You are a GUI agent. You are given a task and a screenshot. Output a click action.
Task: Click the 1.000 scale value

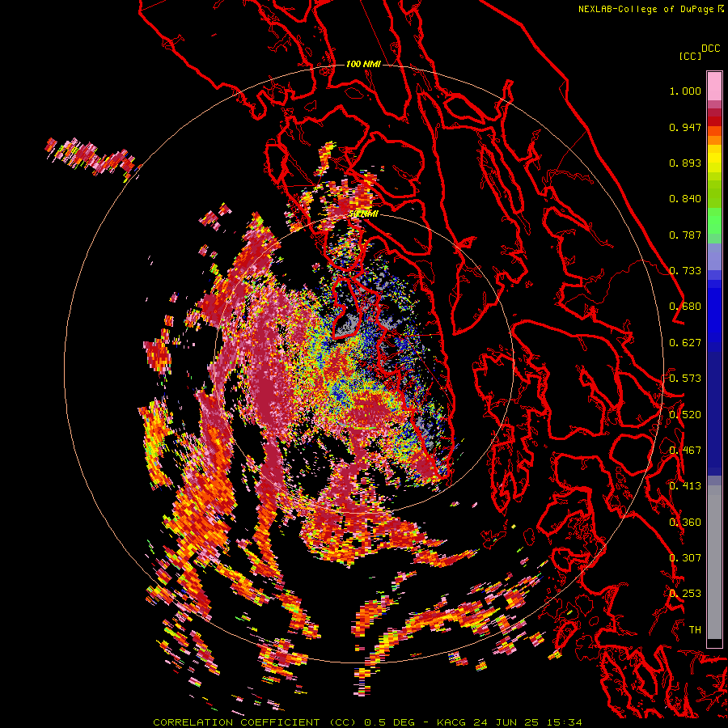click(x=685, y=91)
